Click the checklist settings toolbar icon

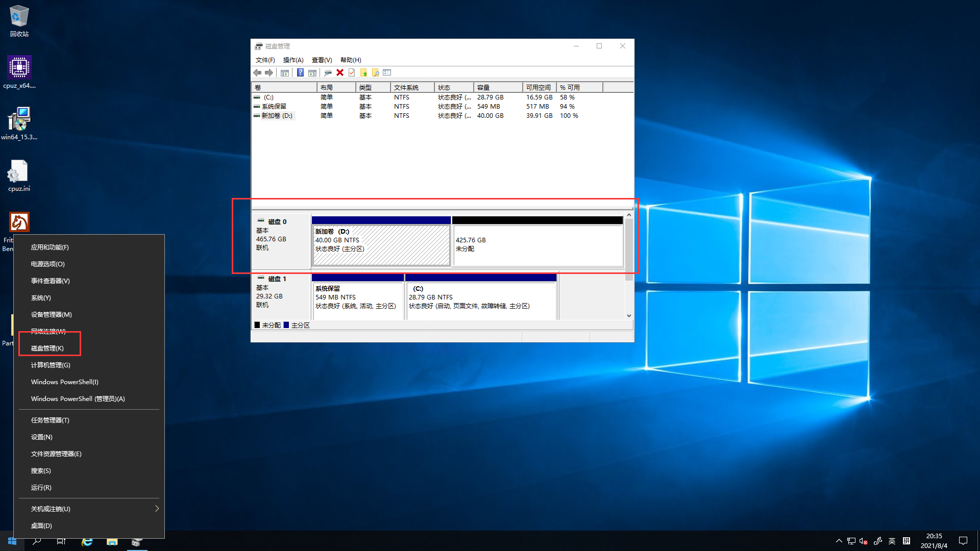(x=387, y=73)
